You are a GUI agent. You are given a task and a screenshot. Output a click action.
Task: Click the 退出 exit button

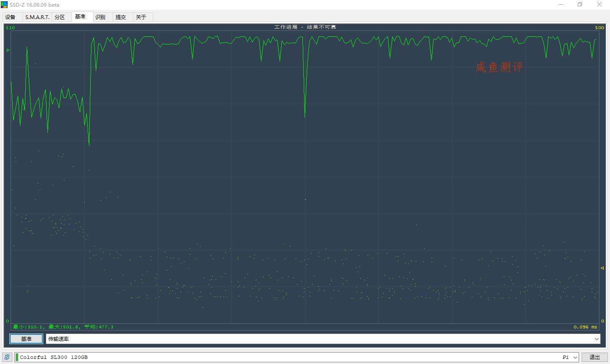pos(594,357)
